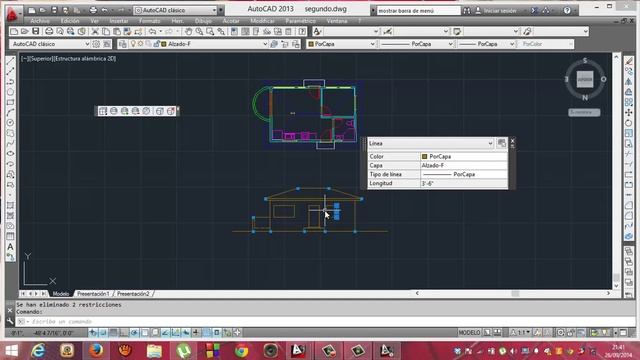The width and height of the screenshot is (640, 360).
Task: Open AutoCAD clásico workspace dropdown in Workspaces toolbar
Action: coord(87,44)
